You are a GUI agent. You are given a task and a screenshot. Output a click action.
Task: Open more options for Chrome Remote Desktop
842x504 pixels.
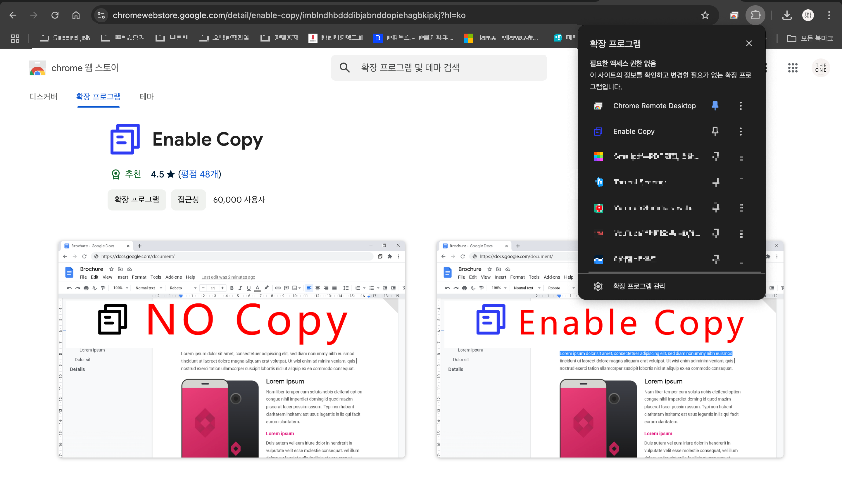(741, 106)
